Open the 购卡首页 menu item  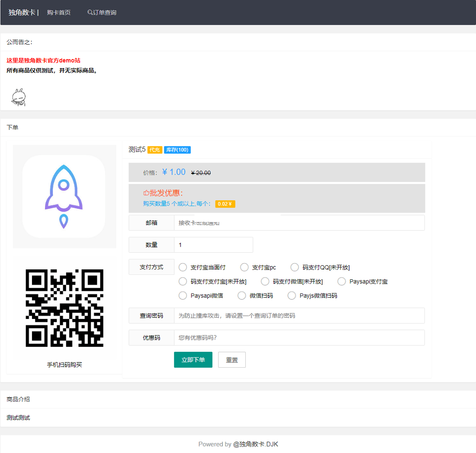[58, 13]
